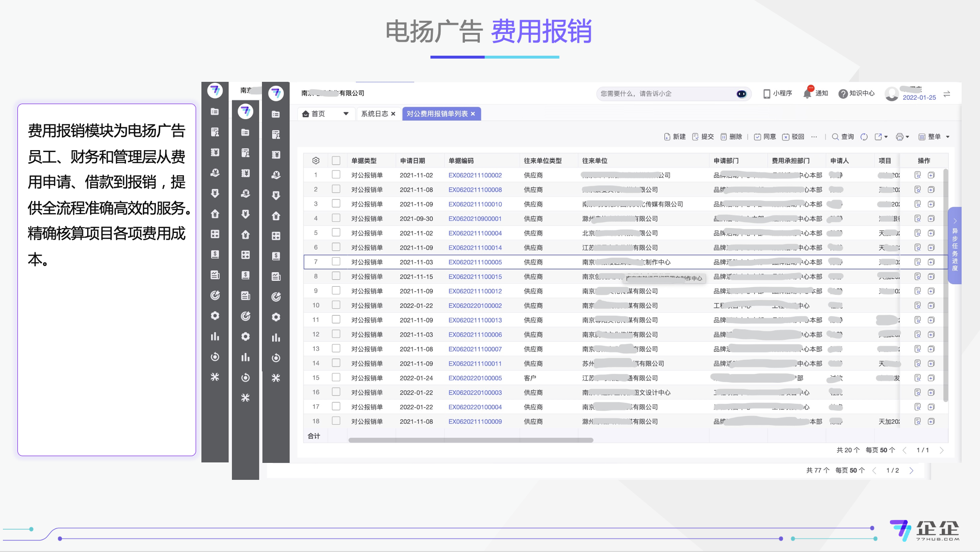This screenshot has height=552, width=980.
Task: Click the column settings gear icon
Action: [316, 161]
